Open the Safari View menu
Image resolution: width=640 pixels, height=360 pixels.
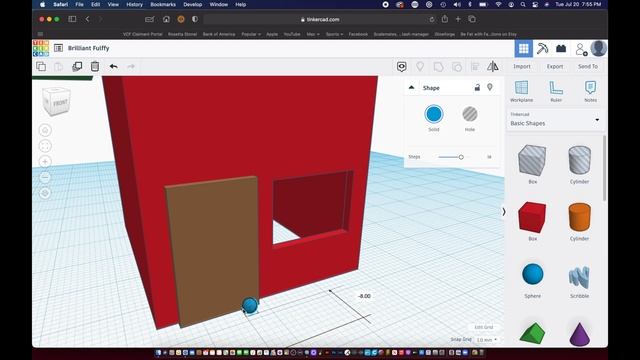[113, 4]
